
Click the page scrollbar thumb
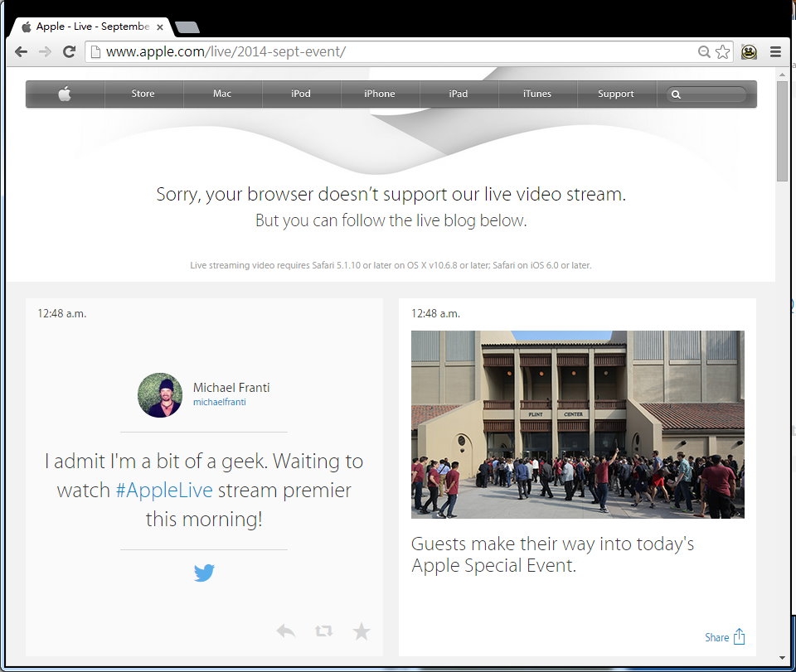point(782,131)
